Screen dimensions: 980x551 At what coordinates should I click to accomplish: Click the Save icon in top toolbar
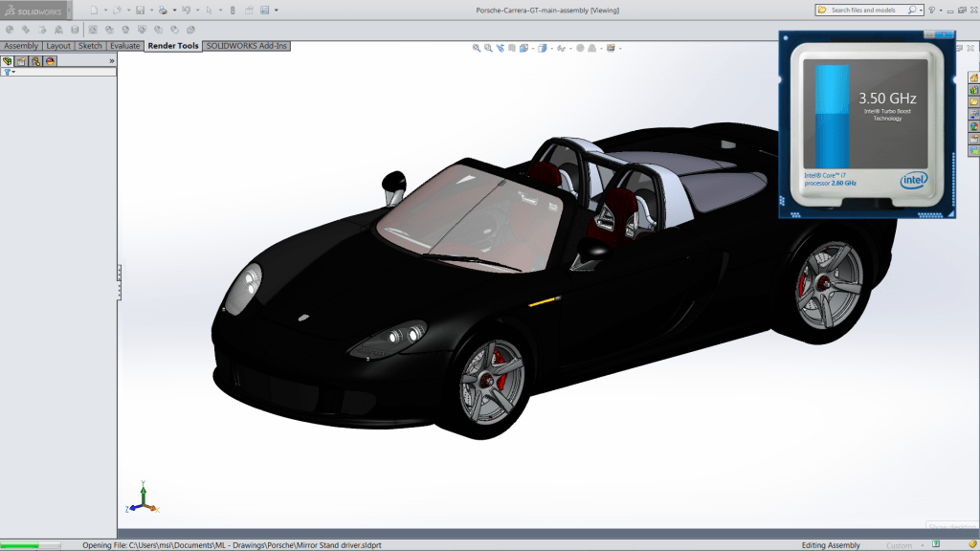pos(140,10)
